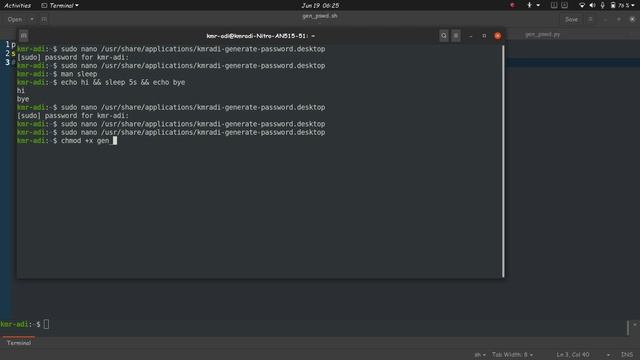The image size is (640, 360).
Task: Click the red tray indicator icon
Action: tap(513, 5)
